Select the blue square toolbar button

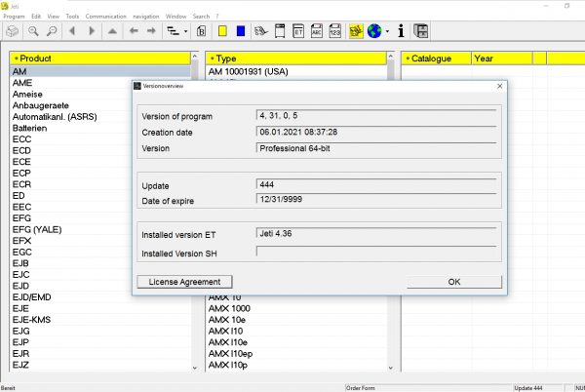241,31
